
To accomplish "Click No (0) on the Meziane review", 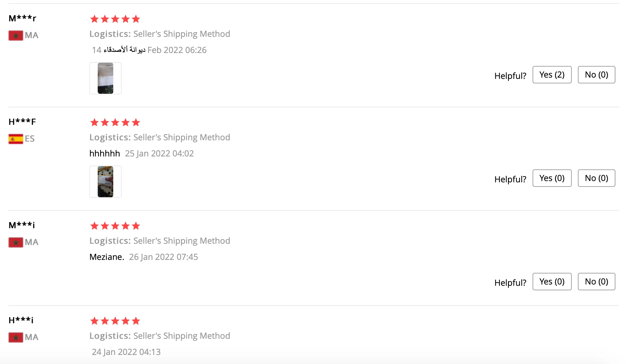I will point(596,282).
